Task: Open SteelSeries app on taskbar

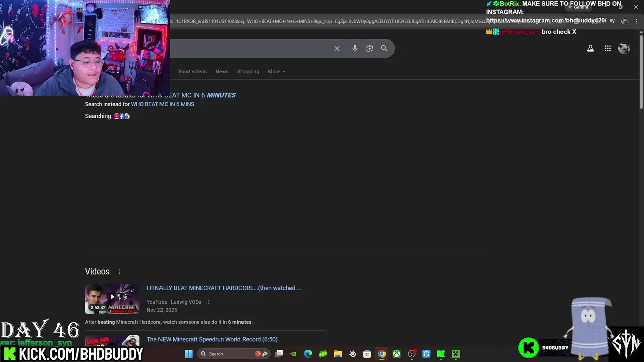Action: [x=352, y=354]
